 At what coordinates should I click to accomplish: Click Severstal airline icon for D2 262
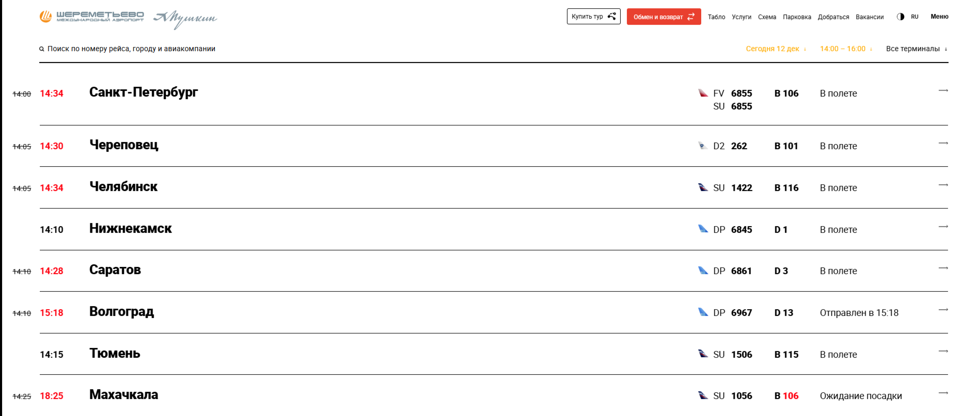tap(703, 146)
